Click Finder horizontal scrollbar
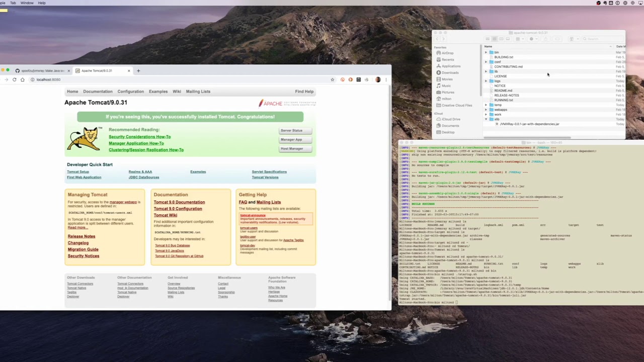The width and height of the screenshot is (644, 362). [527, 138]
